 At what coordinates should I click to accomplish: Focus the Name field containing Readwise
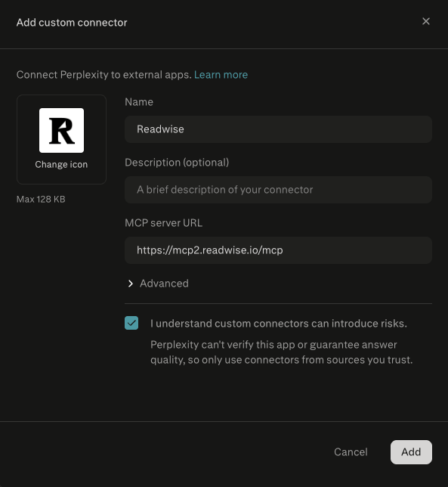click(278, 129)
